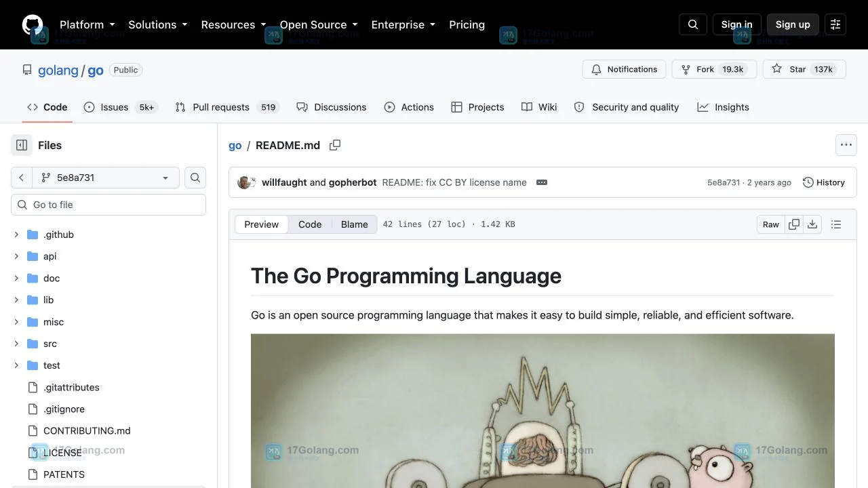Switch to the Pull requests tab
The width and height of the screenshot is (868, 488).
(x=227, y=107)
